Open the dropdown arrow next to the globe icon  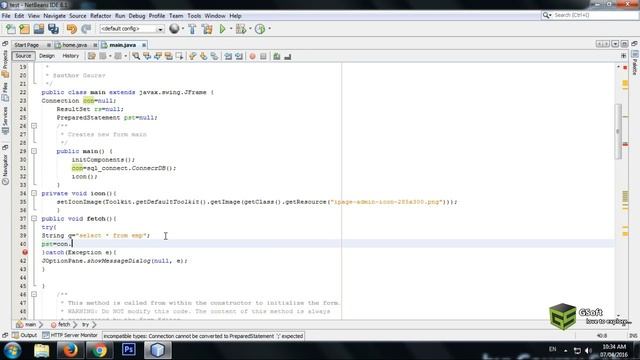click(182, 29)
